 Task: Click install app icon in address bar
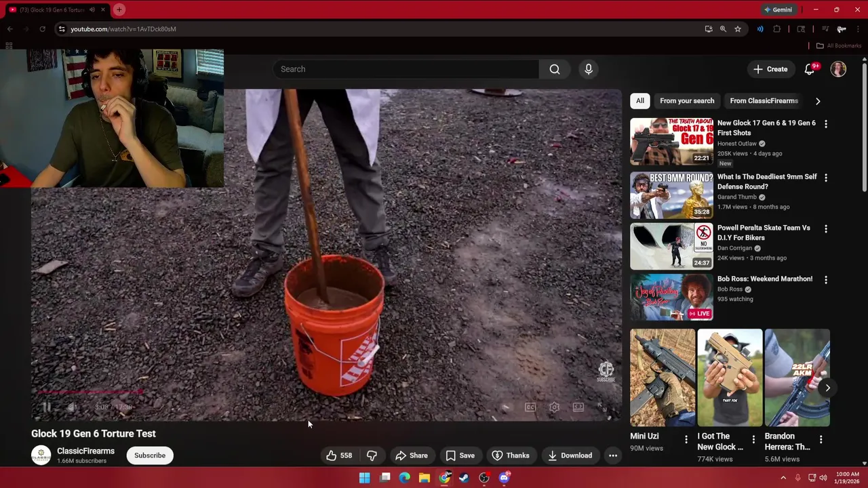coord(709,29)
